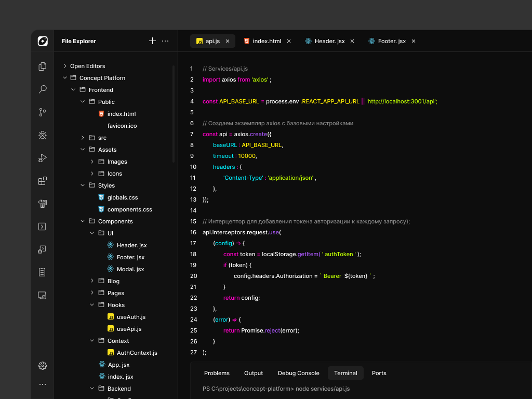Select the Problems panel tab
The image size is (532, 399).
217,373
